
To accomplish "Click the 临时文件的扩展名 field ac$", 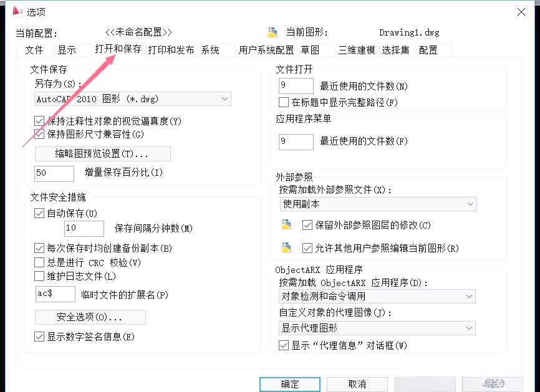I will click(55, 294).
